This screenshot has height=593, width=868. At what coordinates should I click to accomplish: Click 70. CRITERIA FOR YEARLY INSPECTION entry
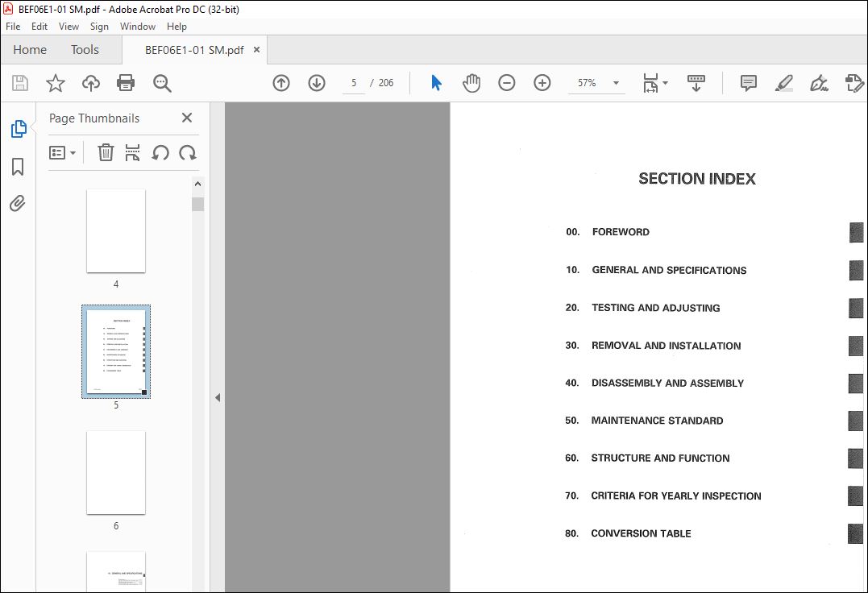(662, 496)
